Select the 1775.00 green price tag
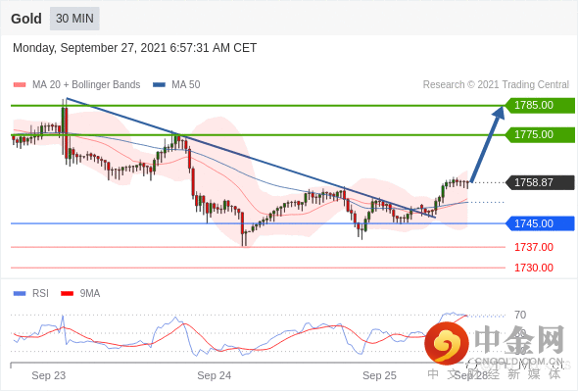578x392 pixels. tap(539, 134)
